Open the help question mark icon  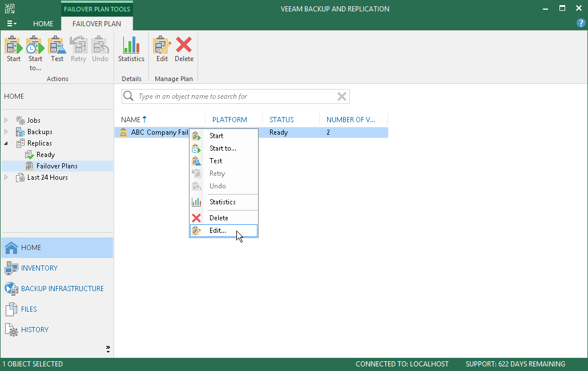point(581,23)
